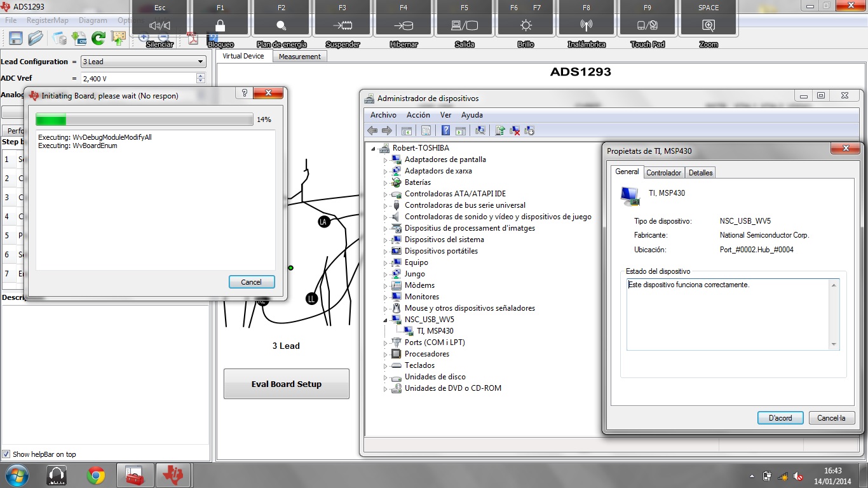The image size is (868, 488).
Task: Select the Virtual Device tab
Action: pyautogui.click(x=243, y=56)
